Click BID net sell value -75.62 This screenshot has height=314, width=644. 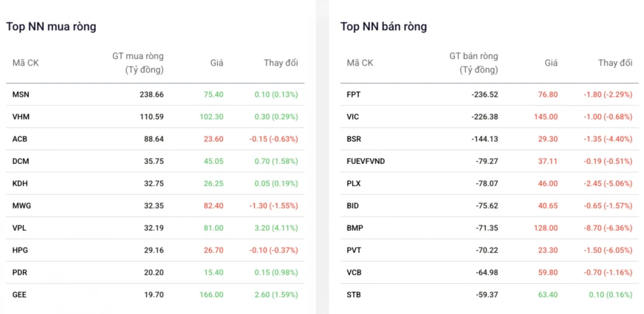[x=486, y=206]
